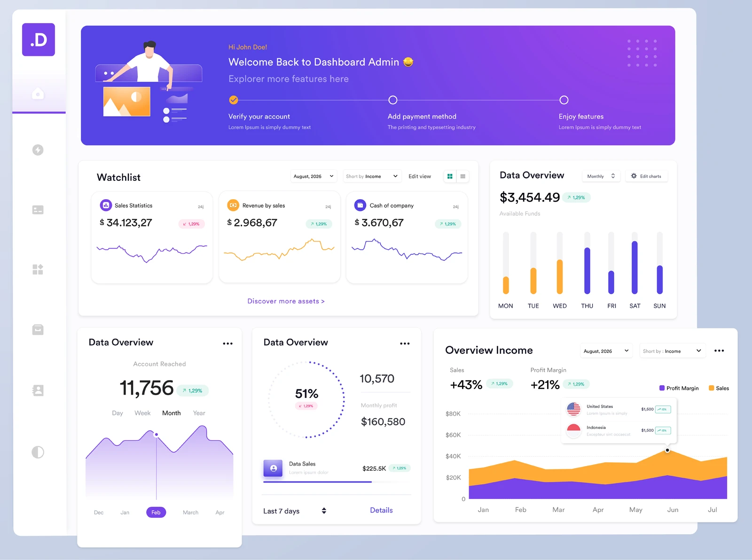
Task: Switch to the Week tab
Action: [142, 413]
